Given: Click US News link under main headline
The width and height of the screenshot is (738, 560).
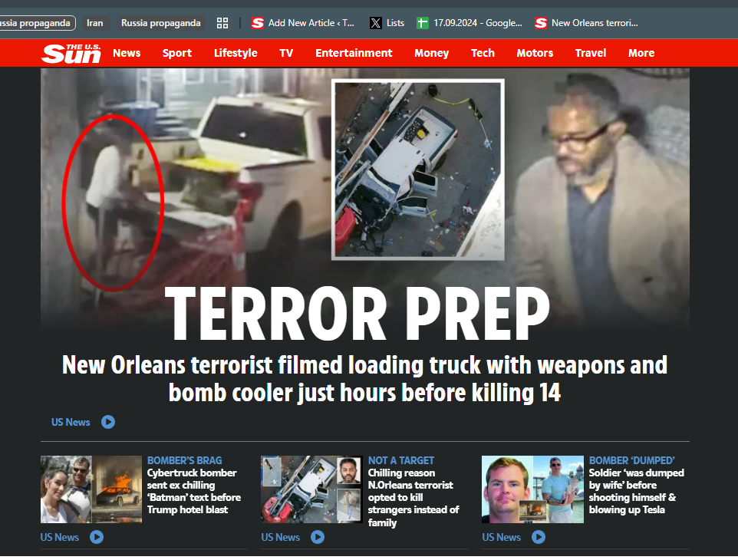Looking at the screenshot, I should coord(71,422).
